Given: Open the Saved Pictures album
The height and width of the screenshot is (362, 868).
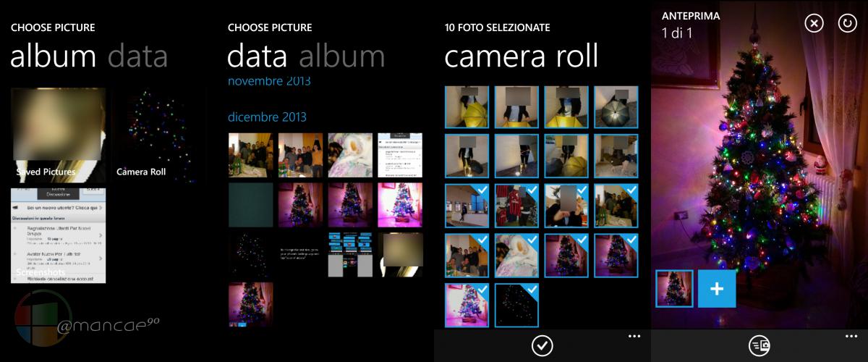Looking at the screenshot, I should tap(58, 135).
